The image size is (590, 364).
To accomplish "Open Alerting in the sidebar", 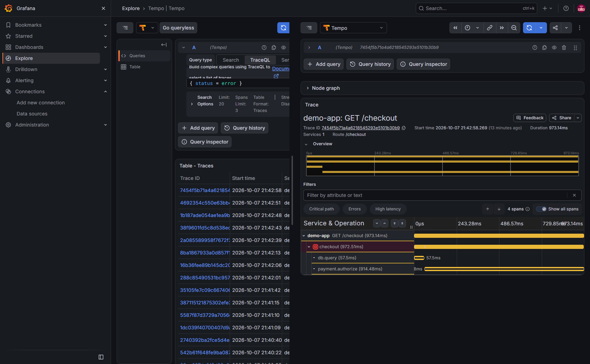I will point(24,80).
